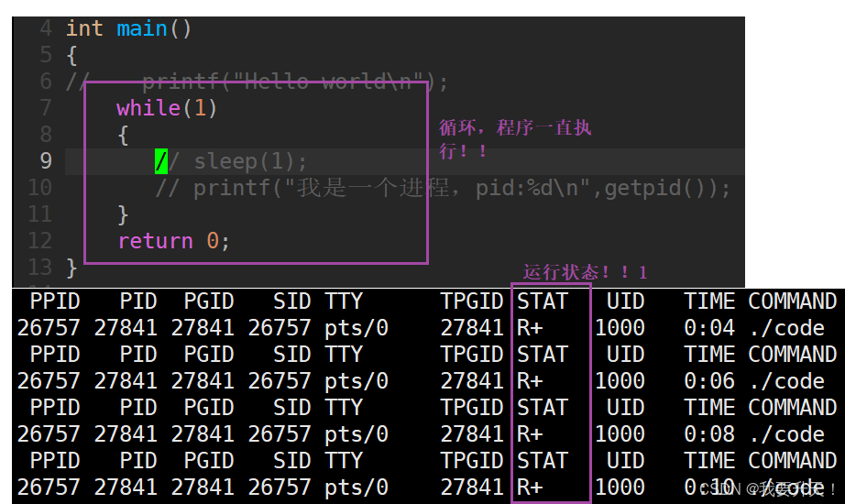Click "pts/0" in the 0:04 row
Viewport: 845px width, 504px height.
pos(357,328)
